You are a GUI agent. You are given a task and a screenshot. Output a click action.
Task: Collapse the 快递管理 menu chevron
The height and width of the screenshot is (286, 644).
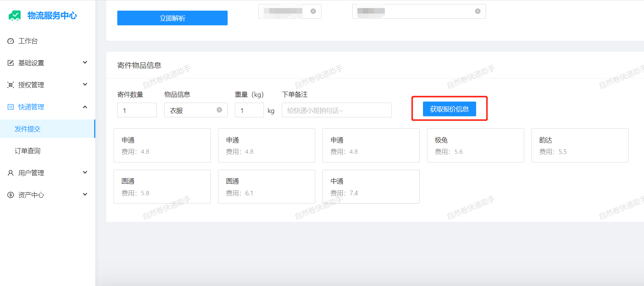(85, 107)
